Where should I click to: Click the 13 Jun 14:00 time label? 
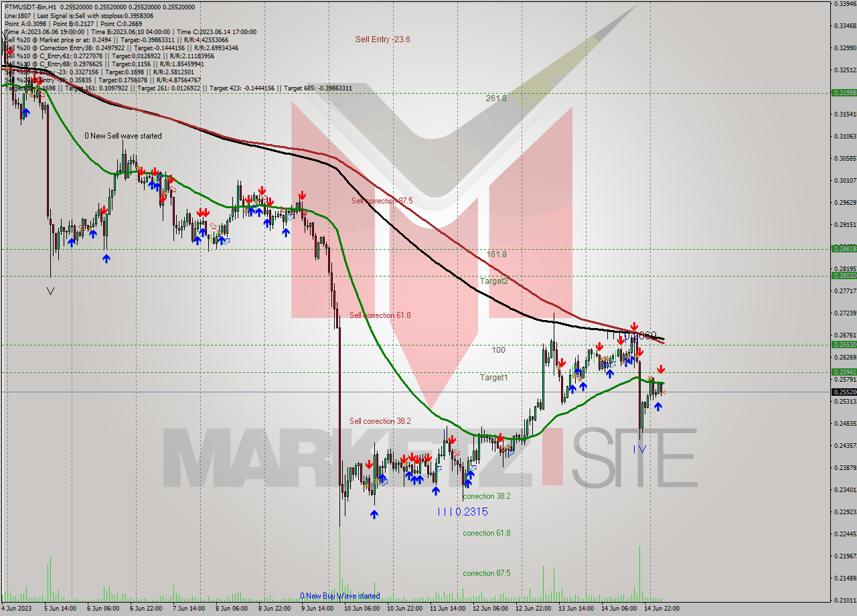(575, 609)
